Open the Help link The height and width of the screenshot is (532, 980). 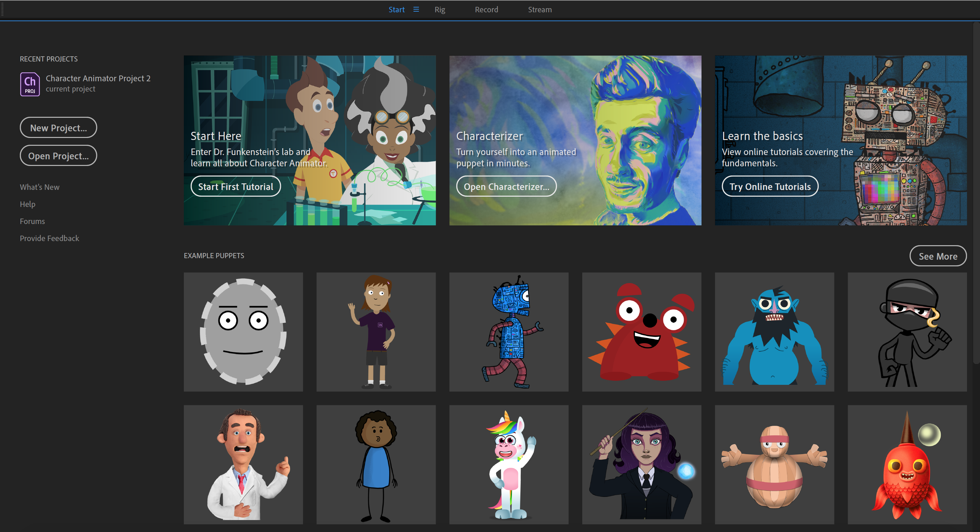(x=27, y=204)
